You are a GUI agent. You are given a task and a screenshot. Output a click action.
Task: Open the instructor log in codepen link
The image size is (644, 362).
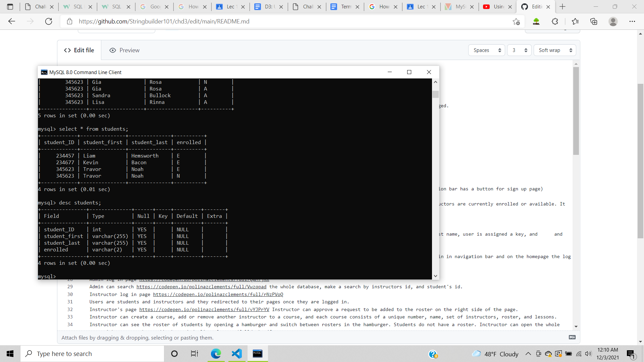point(218,294)
